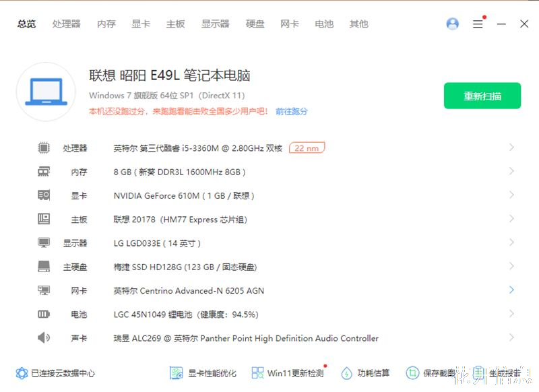Screen dimensions: 539x392
Task: Click the network card icon
Action: tap(44, 290)
